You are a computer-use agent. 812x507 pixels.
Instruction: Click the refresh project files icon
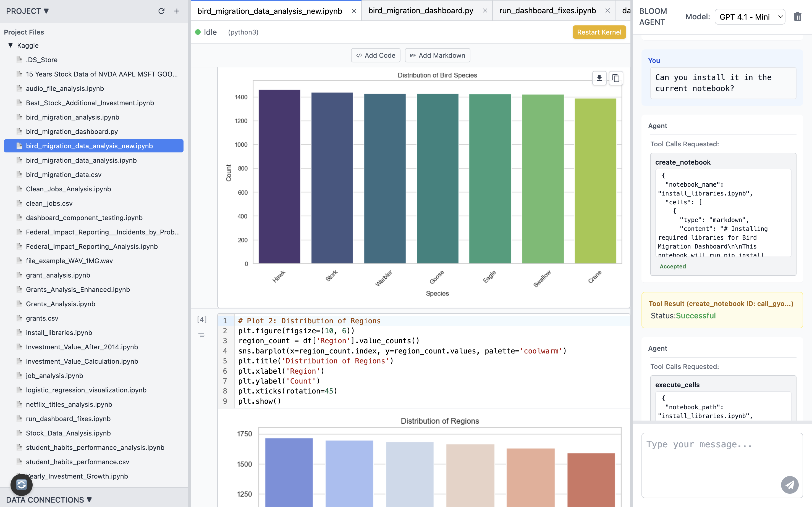tap(161, 11)
